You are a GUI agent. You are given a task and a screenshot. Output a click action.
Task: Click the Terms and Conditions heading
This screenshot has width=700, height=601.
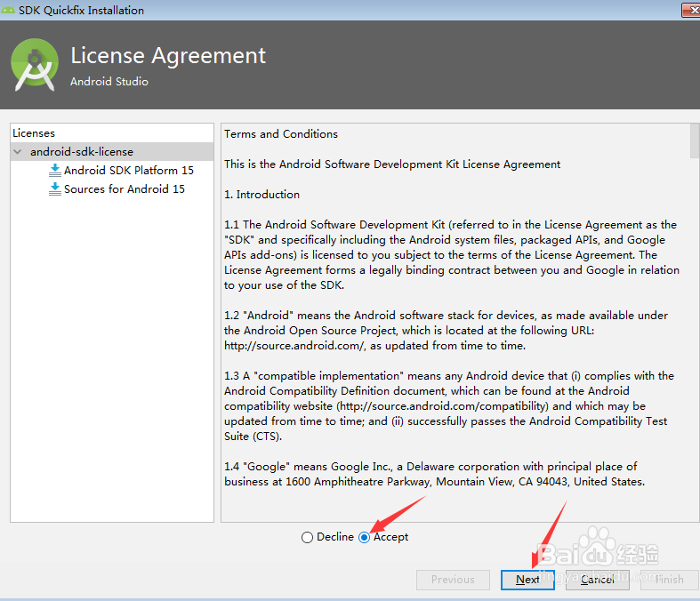(281, 134)
